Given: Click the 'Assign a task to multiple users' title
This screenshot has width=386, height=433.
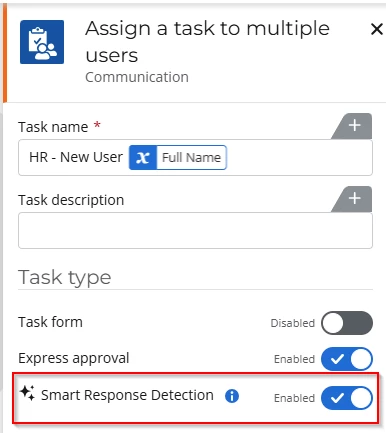Looking at the screenshot, I should (207, 41).
